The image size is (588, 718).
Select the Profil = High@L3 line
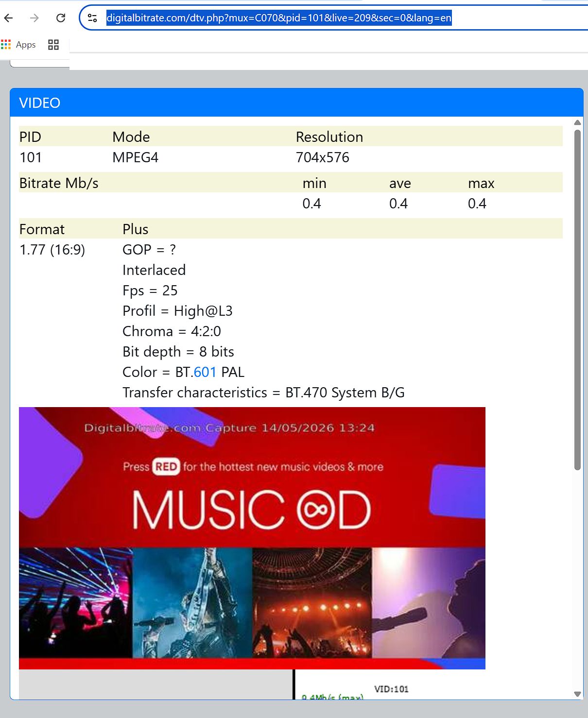(177, 311)
